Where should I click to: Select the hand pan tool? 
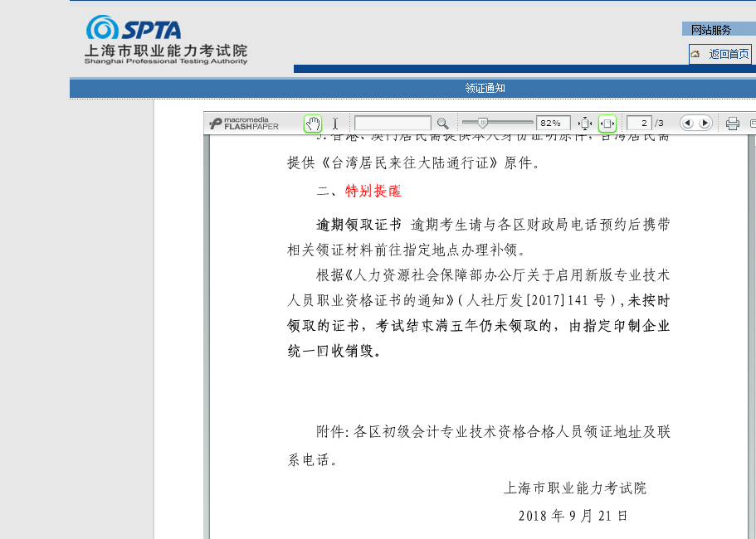click(x=312, y=124)
